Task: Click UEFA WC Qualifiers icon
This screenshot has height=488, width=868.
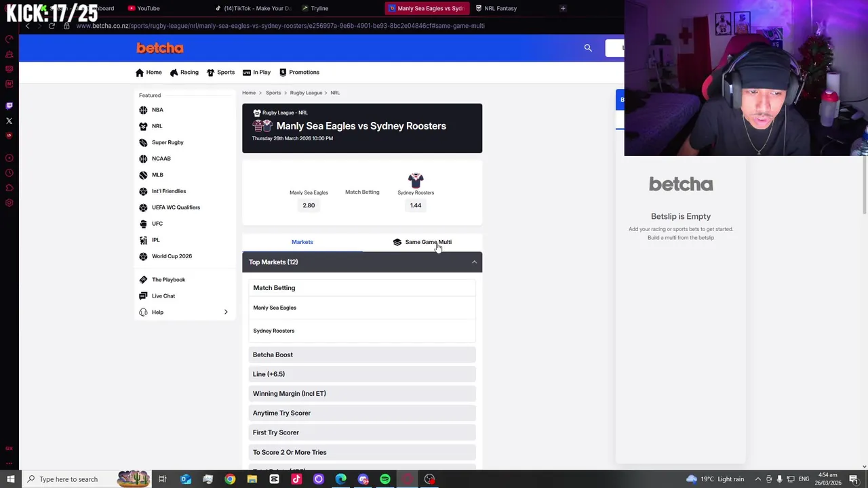Action: tap(143, 207)
